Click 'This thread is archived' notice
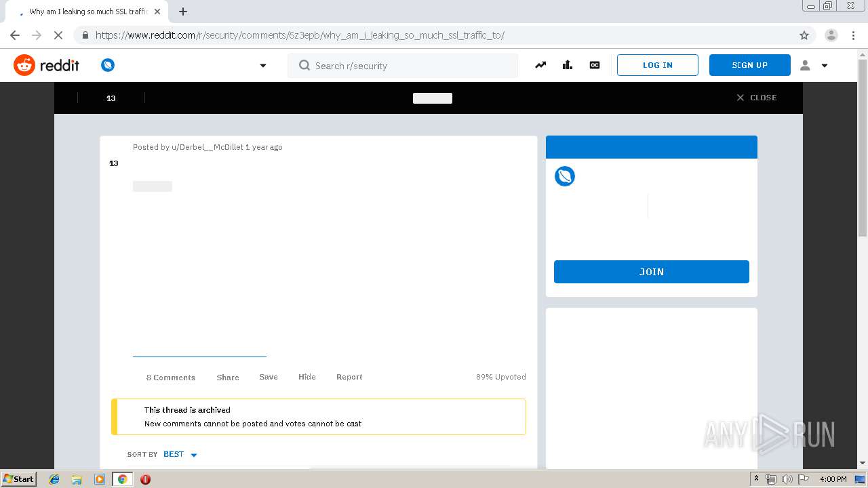The image size is (868, 488). (x=187, y=410)
